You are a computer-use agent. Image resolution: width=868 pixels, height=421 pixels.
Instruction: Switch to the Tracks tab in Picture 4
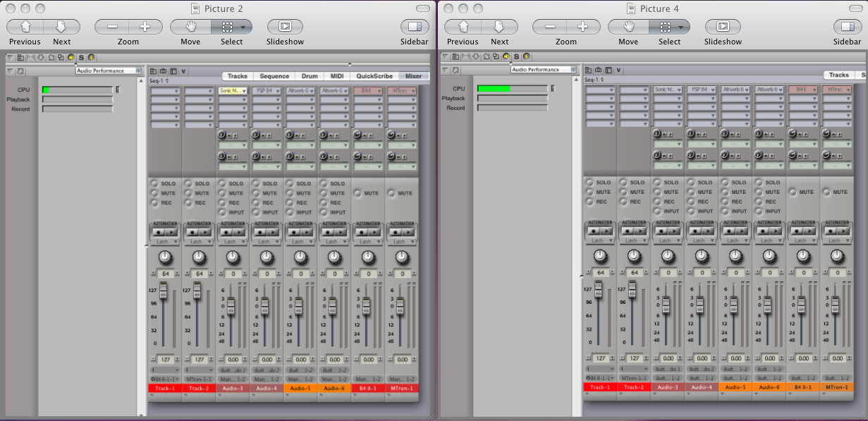(839, 75)
